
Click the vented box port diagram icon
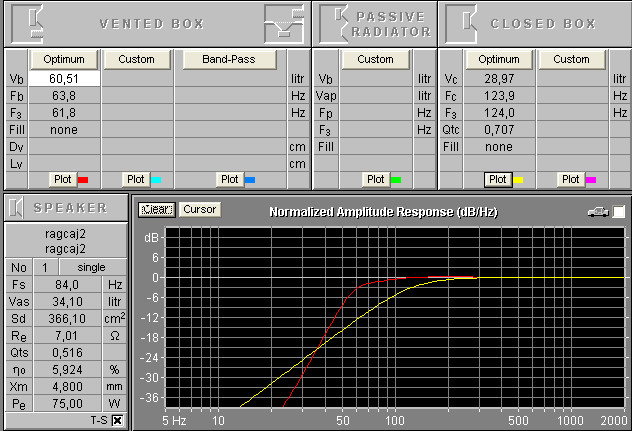(284, 24)
